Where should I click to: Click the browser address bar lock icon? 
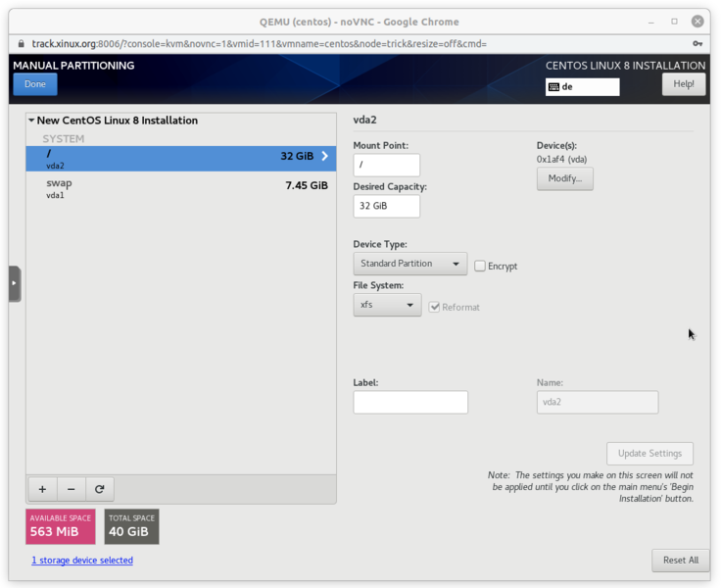[21, 44]
